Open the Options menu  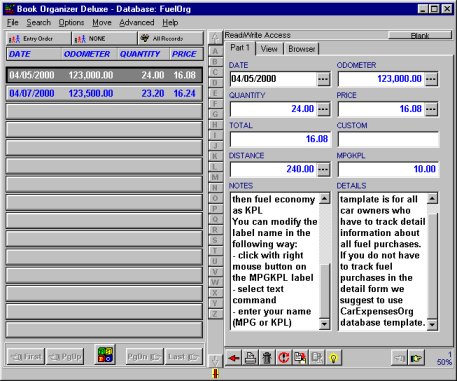tap(71, 23)
